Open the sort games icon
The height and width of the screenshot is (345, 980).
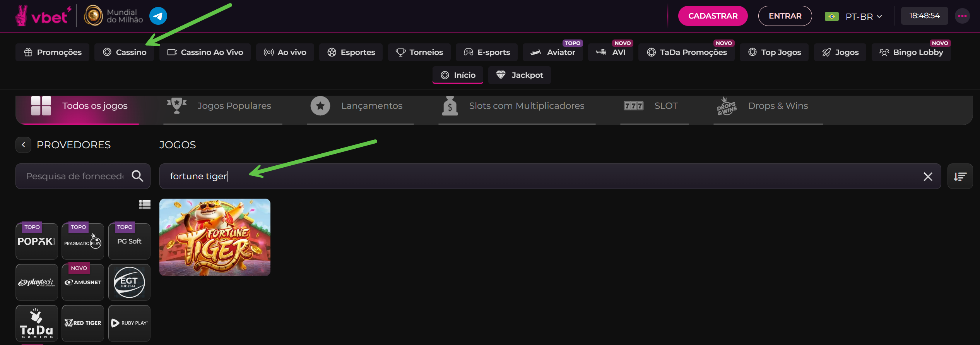tap(959, 177)
